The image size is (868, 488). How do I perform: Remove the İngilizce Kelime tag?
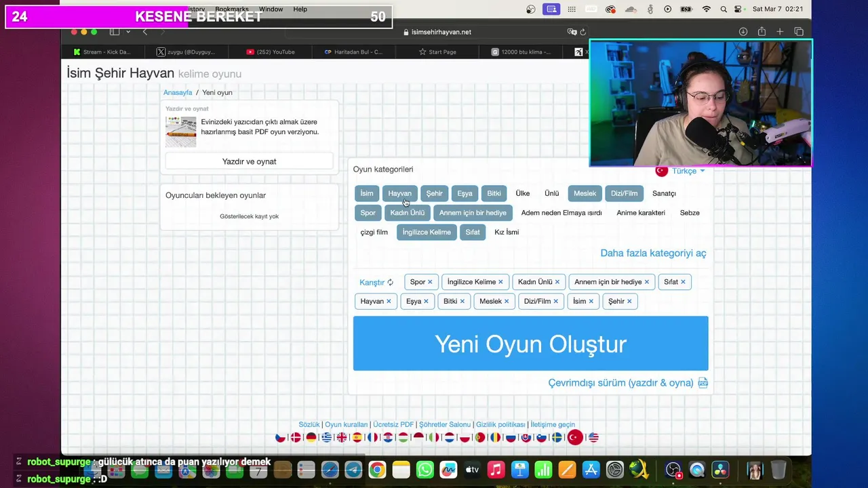click(x=500, y=282)
